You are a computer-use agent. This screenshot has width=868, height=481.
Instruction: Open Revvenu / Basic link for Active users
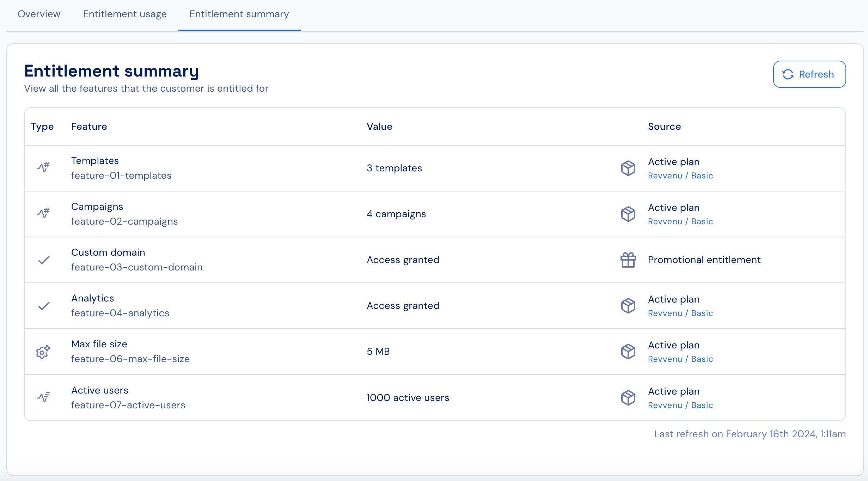pyautogui.click(x=680, y=405)
